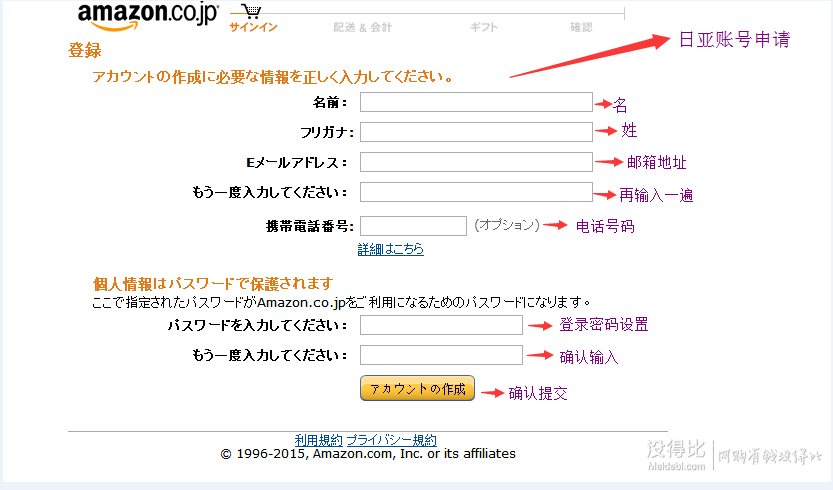
Task: Click the アカウントの作成に必要な情報 instruction text
Action: pos(273,77)
